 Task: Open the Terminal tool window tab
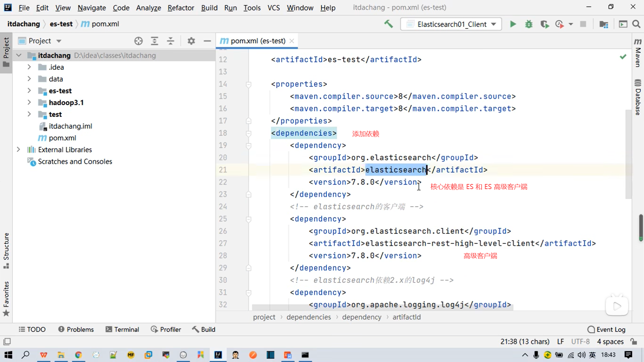coord(122,329)
